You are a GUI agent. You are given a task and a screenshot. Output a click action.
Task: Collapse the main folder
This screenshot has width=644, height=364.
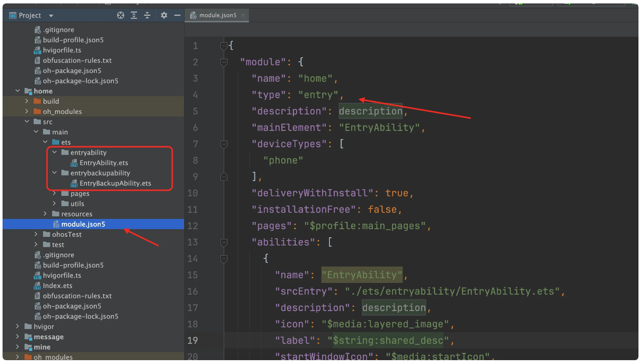click(x=36, y=132)
